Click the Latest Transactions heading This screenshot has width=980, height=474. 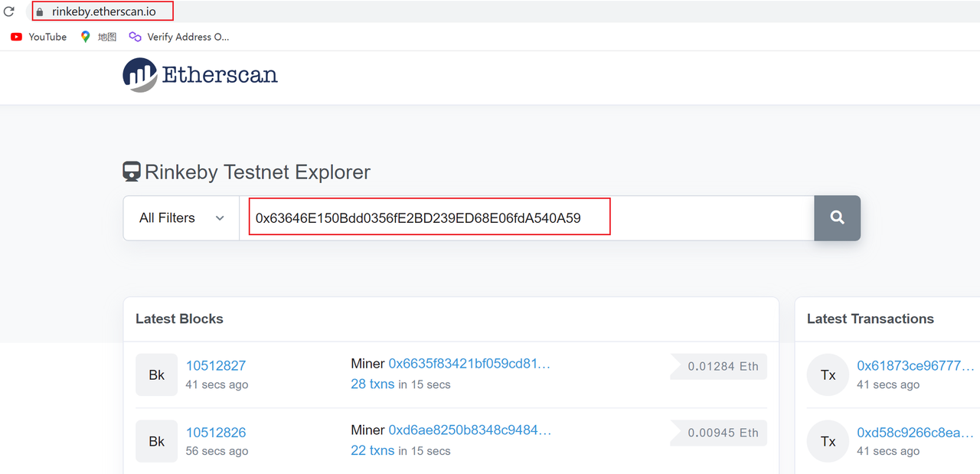(x=871, y=319)
